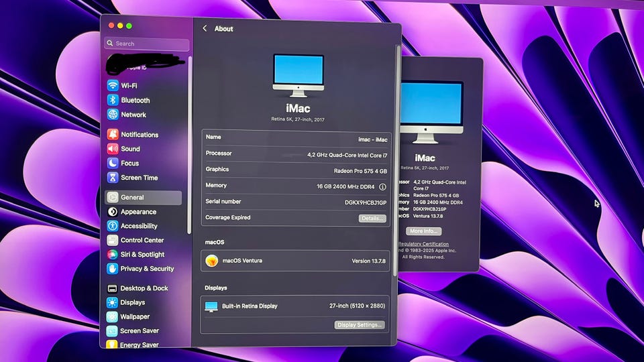This screenshot has height=362, width=644.
Task: Click the yellow minimize window button
Action: pyautogui.click(x=120, y=26)
